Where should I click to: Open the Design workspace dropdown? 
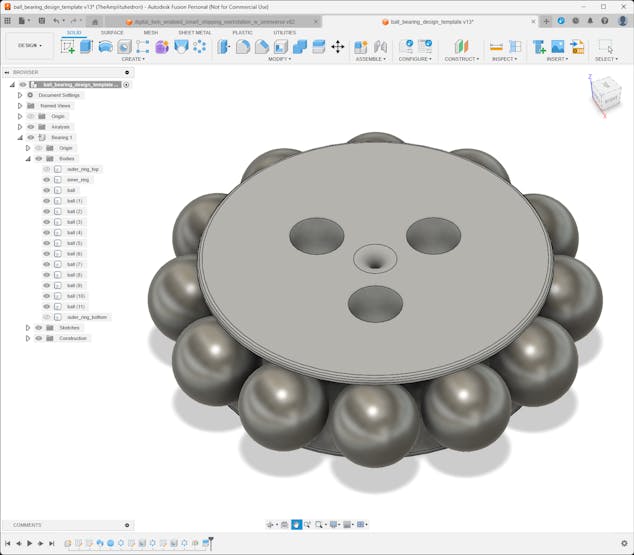pos(29,45)
